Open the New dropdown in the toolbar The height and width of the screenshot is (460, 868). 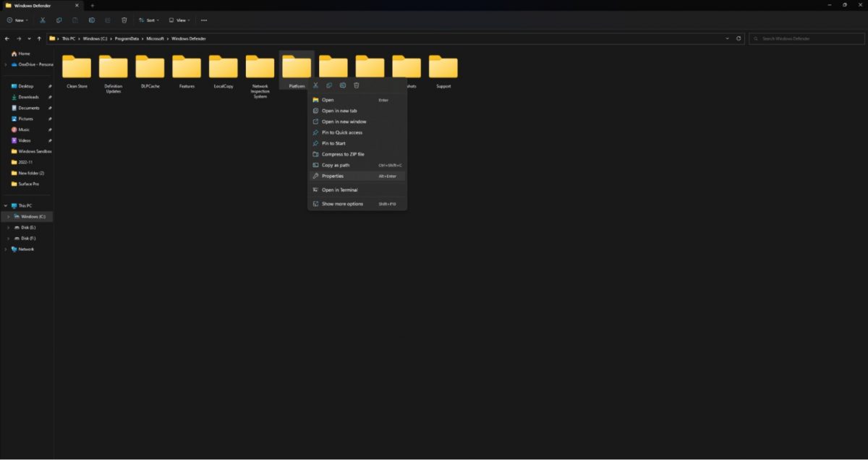tap(17, 20)
